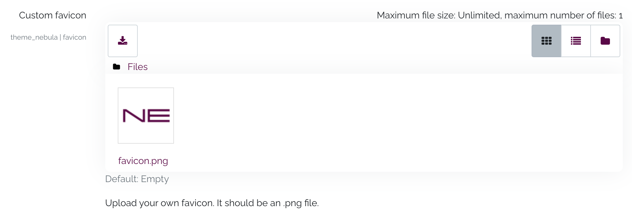Image resolution: width=644 pixels, height=218 pixels.
Task: Click the Custom favicon setting label
Action: 52,15
